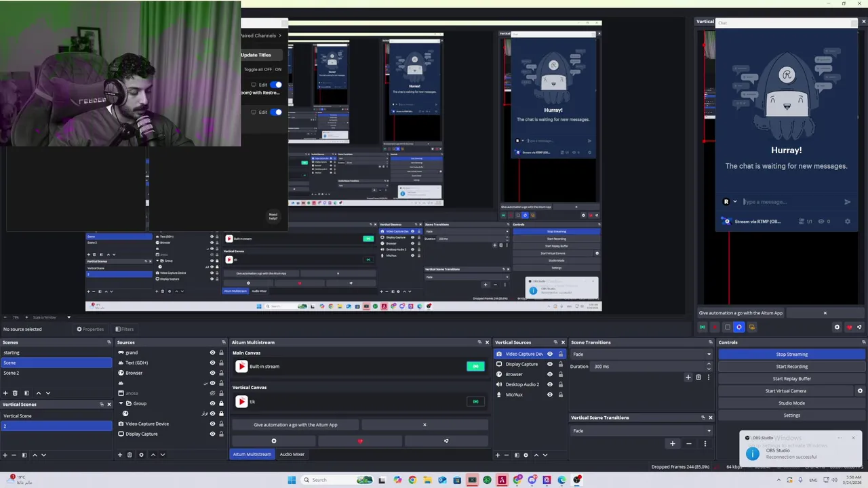Hide the Video Capture Device source in Sources
This screenshot has height=488, width=868.
coord(212,424)
